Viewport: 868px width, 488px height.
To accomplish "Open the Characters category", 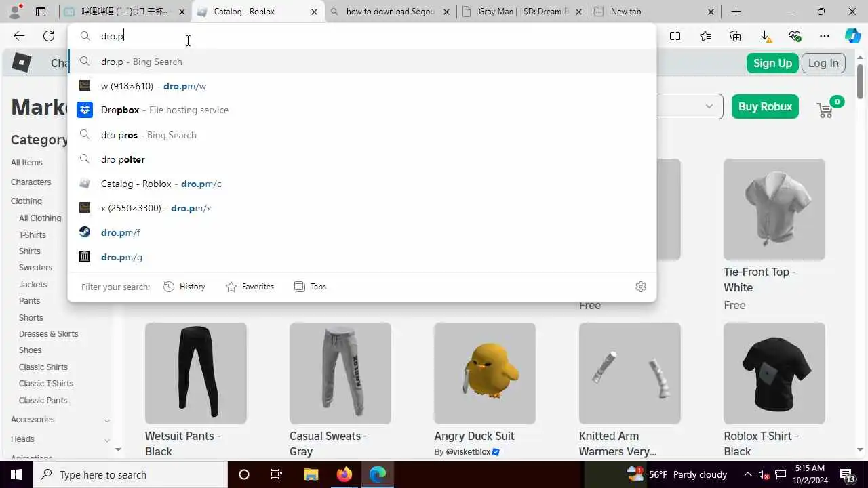I will [31, 182].
